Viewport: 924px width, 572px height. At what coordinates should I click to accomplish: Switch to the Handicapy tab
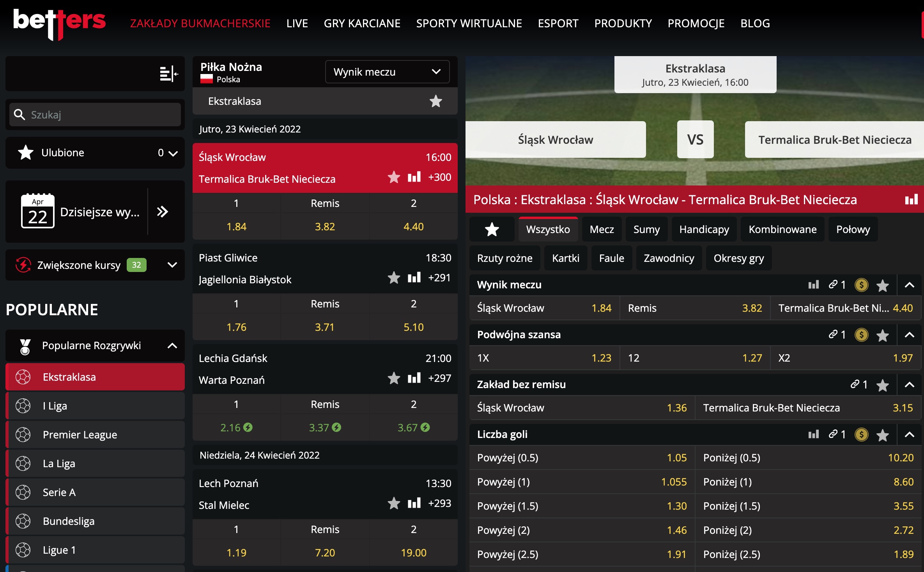click(x=704, y=230)
